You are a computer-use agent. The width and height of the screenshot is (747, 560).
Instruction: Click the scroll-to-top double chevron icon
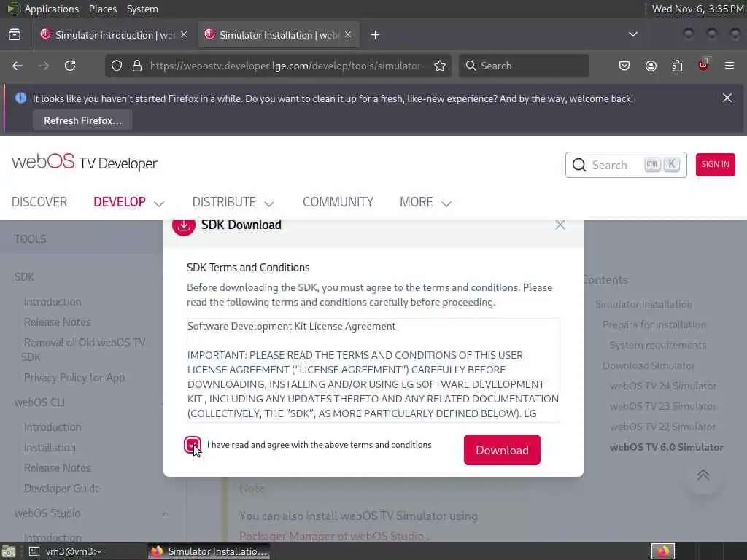tap(703, 475)
